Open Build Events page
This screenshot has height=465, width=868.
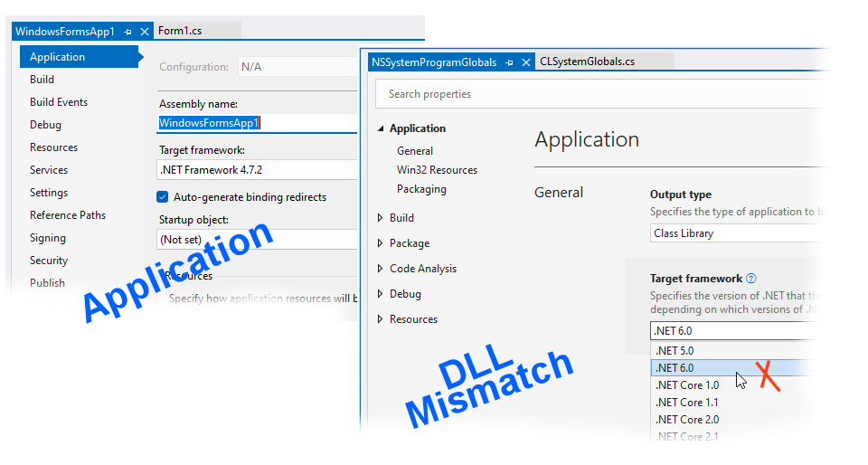(x=59, y=102)
